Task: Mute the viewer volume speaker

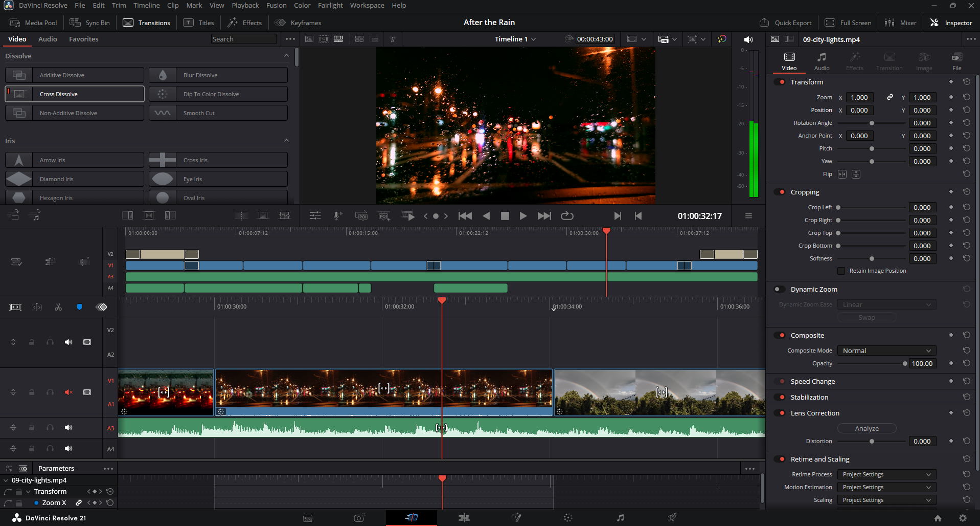Action: point(748,39)
